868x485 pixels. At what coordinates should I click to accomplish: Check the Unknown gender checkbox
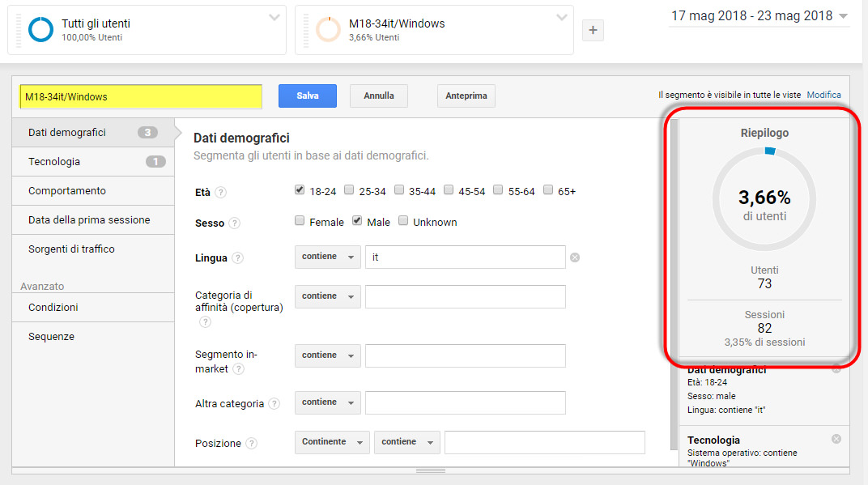click(402, 220)
